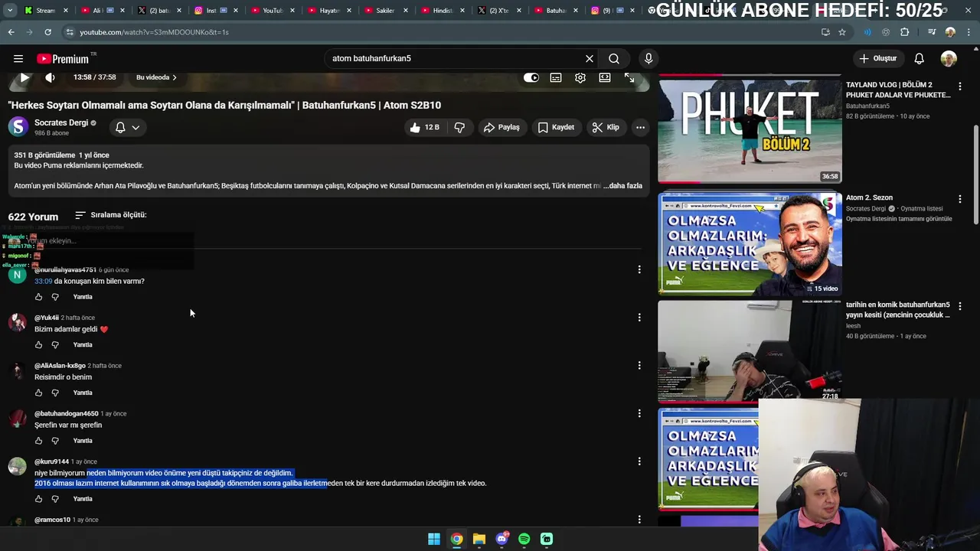980x551 pixels.
Task: Like comment by @kuru9144
Action: pyautogui.click(x=39, y=499)
